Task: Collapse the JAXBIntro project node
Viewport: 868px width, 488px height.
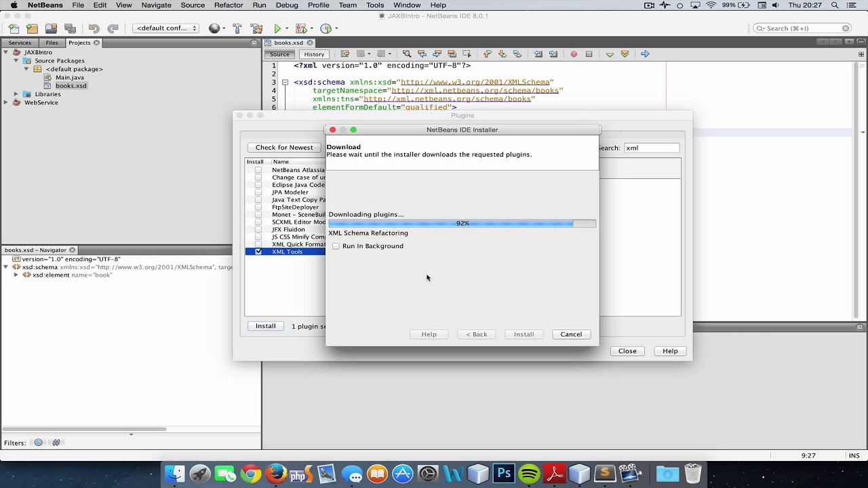Action: point(6,52)
